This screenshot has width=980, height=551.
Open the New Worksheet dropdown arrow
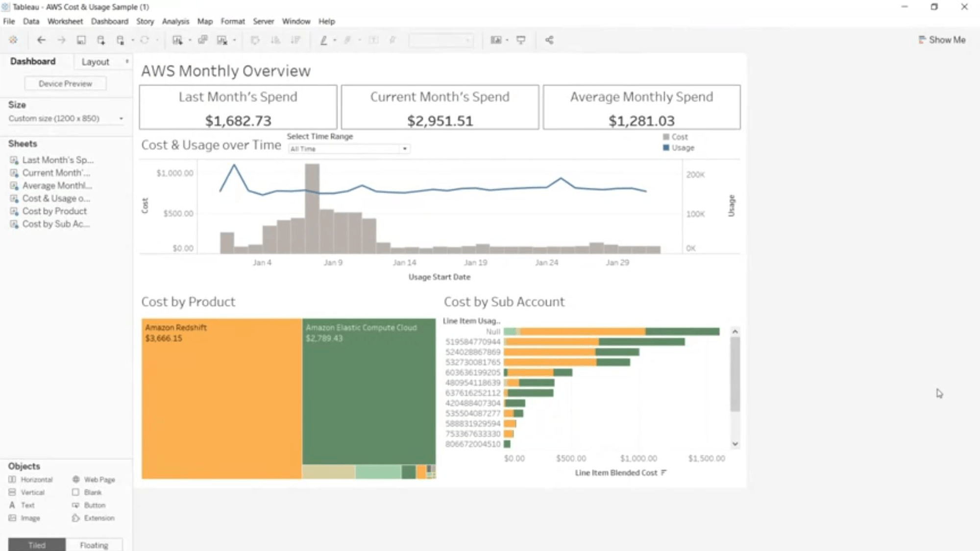click(190, 40)
